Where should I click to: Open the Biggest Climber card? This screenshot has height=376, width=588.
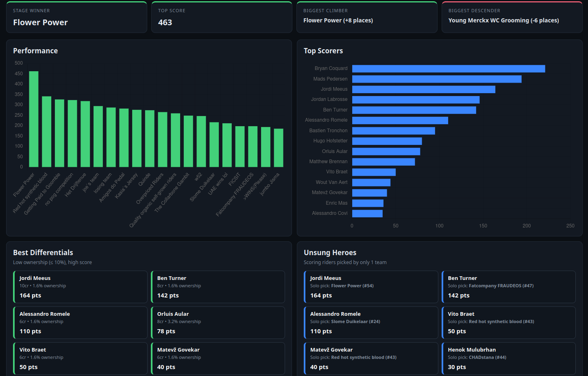[x=367, y=17]
